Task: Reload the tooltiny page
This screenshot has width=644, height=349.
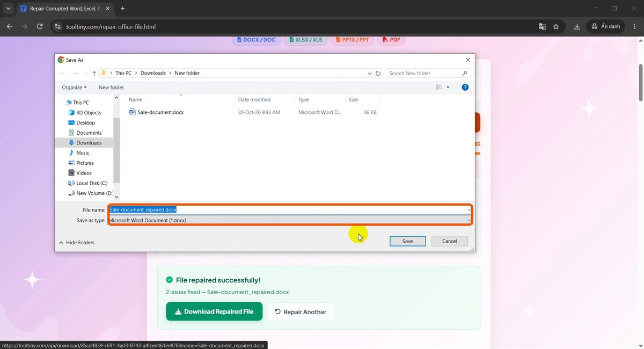Action: pyautogui.click(x=40, y=26)
